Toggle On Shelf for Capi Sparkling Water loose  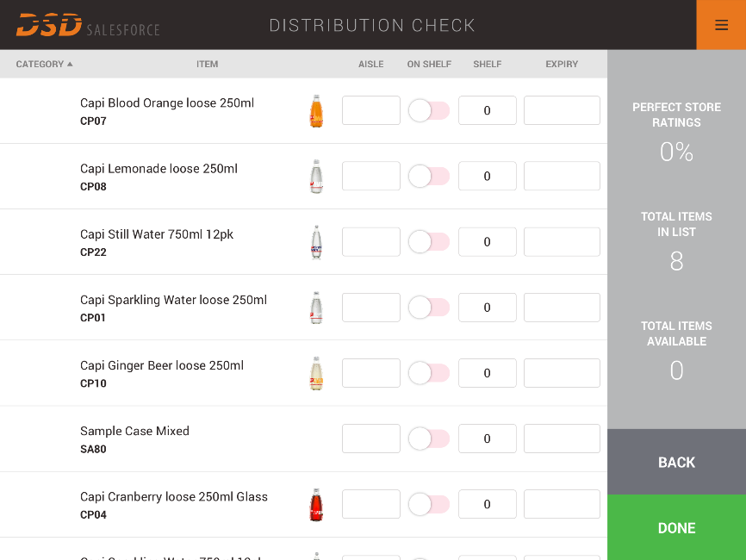point(429,308)
